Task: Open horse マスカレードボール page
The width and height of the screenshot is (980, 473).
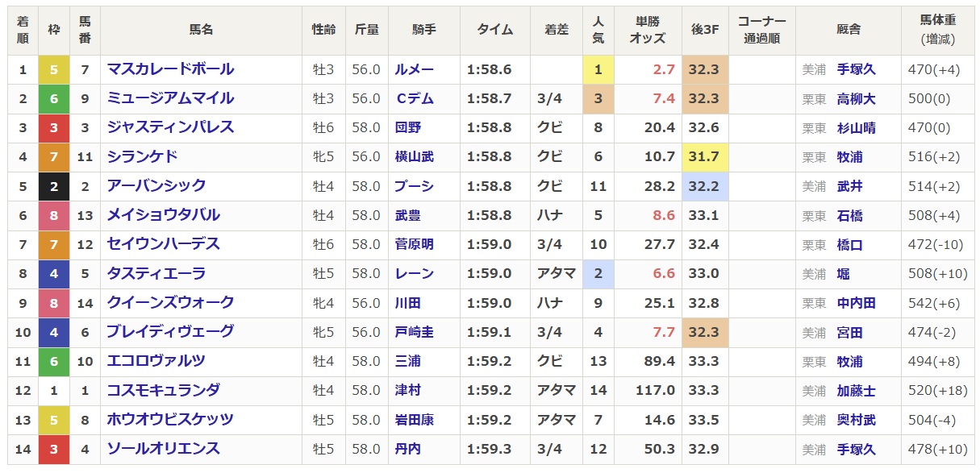Action: click(170, 69)
